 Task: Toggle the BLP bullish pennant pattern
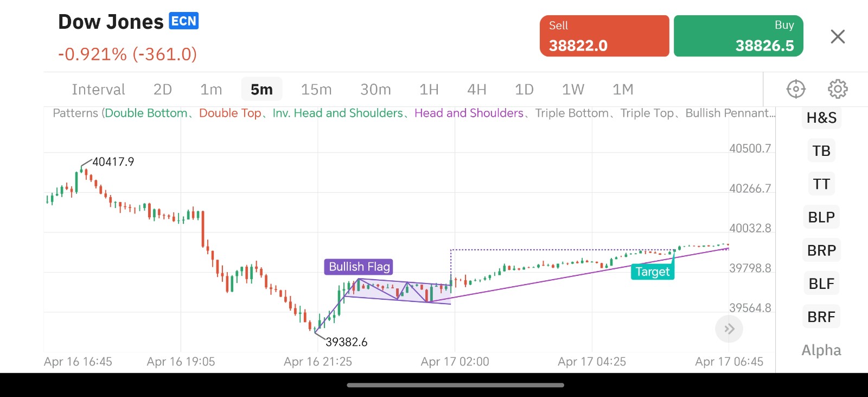(x=821, y=217)
